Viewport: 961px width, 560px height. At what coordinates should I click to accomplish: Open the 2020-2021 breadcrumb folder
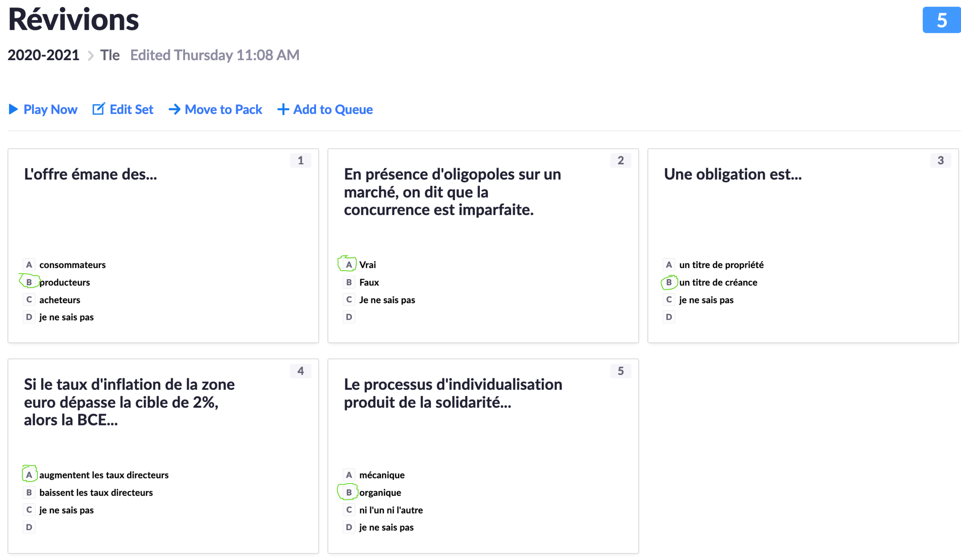coord(44,55)
